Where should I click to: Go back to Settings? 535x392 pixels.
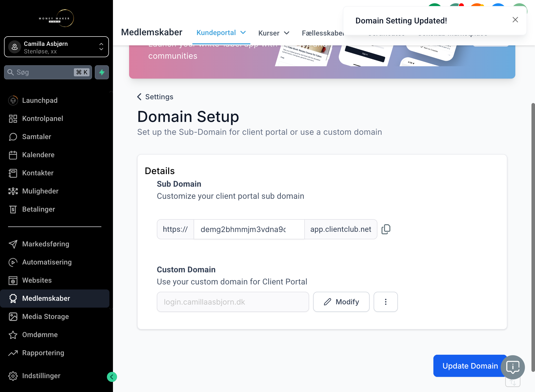[155, 97]
